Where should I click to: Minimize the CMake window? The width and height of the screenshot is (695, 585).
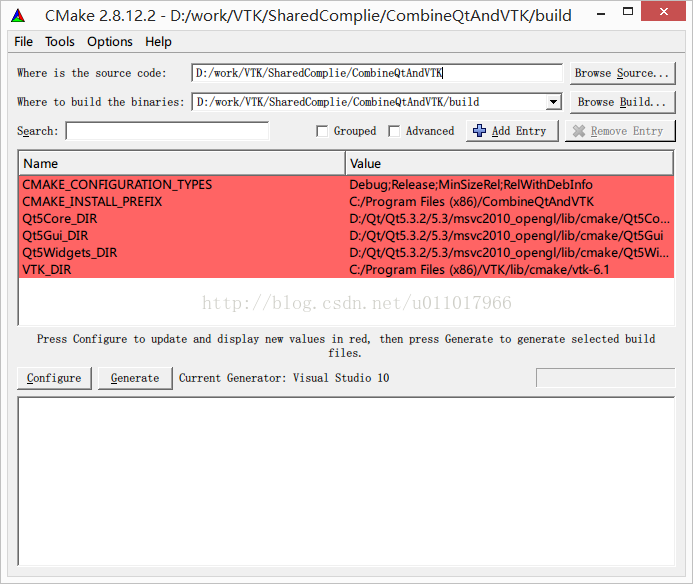[601, 14]
